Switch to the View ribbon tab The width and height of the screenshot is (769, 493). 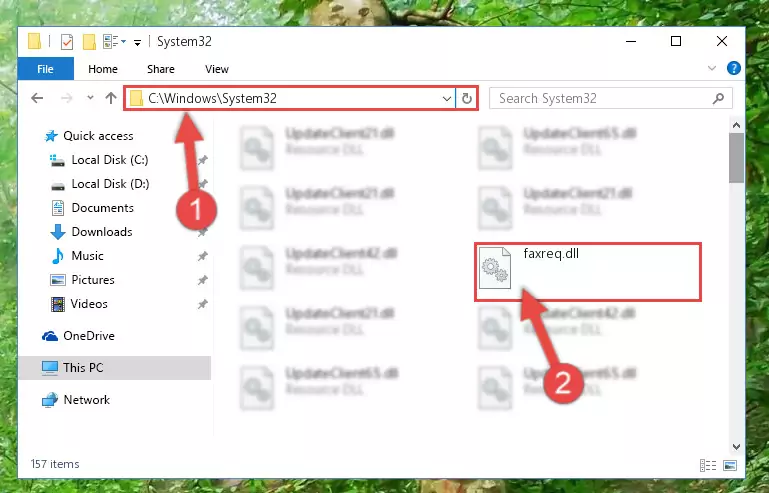click(216, 69)
